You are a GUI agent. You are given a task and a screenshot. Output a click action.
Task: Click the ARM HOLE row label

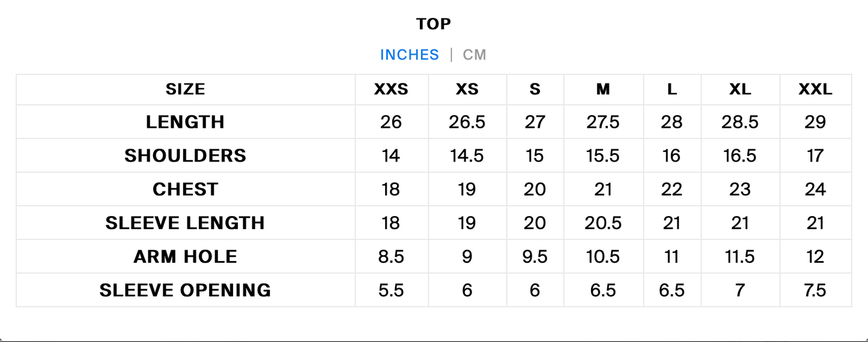[x=185, y=257]
